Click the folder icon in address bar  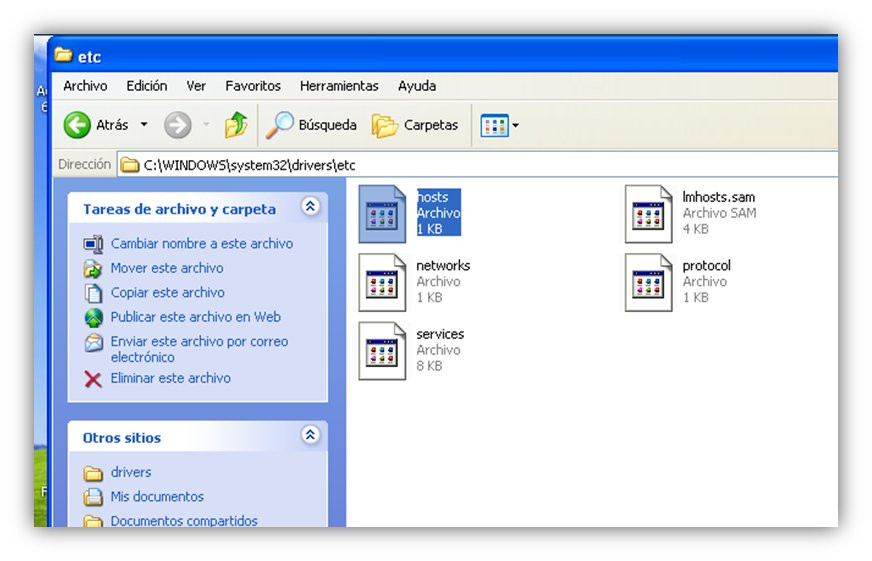click(x=130, y=165)
